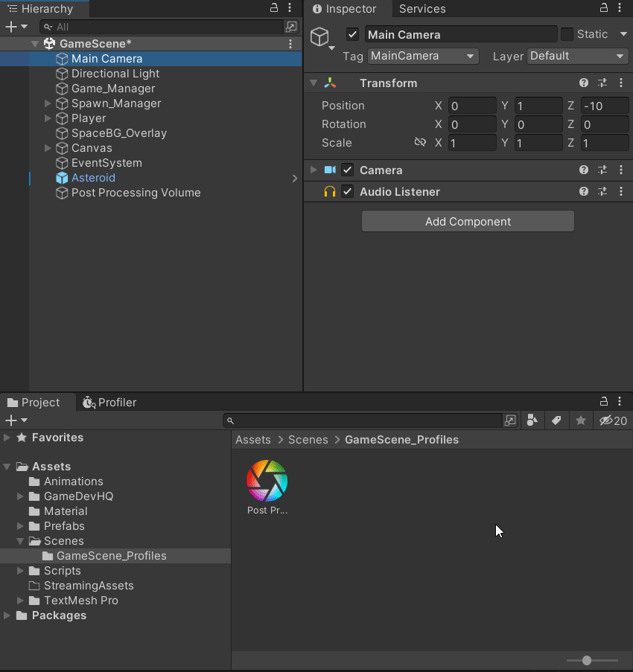Select Post Processing profile asset thumbnail
633x672 pixels.
[x=267, y=481]
